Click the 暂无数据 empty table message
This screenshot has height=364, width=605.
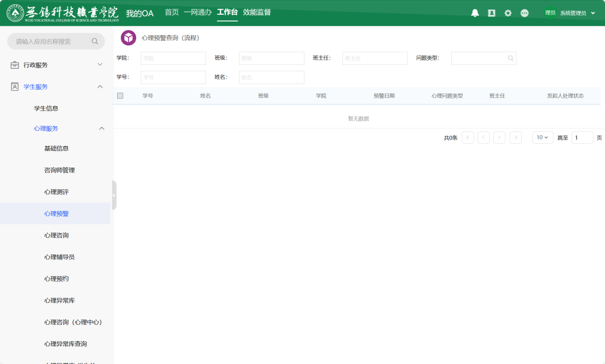coord(358,119)
